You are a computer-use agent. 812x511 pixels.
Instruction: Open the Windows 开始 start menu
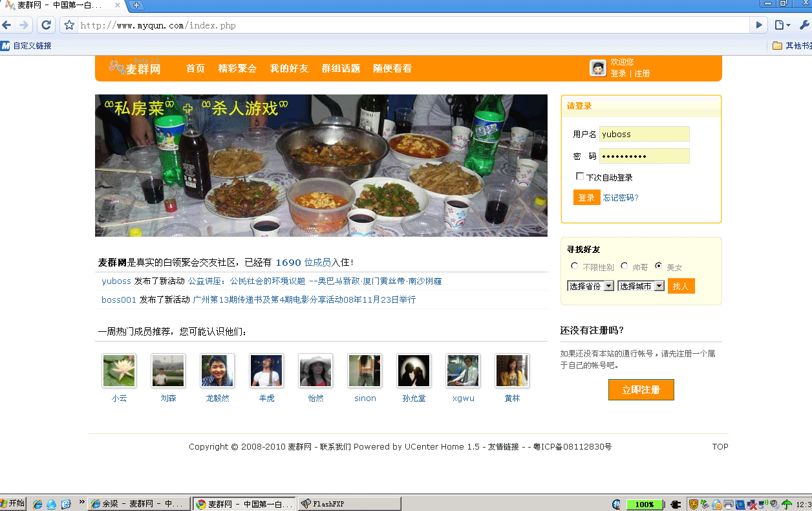(x=12, y=503)
